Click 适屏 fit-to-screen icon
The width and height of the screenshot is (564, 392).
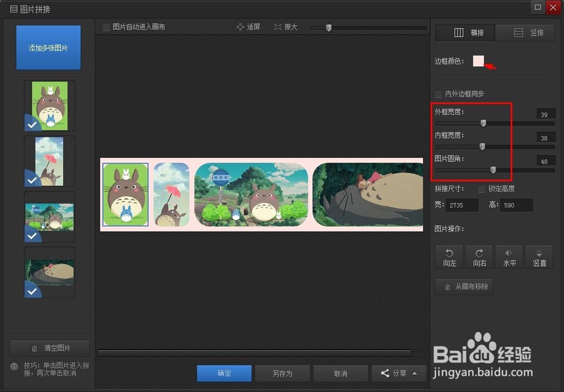click(240, 27)
